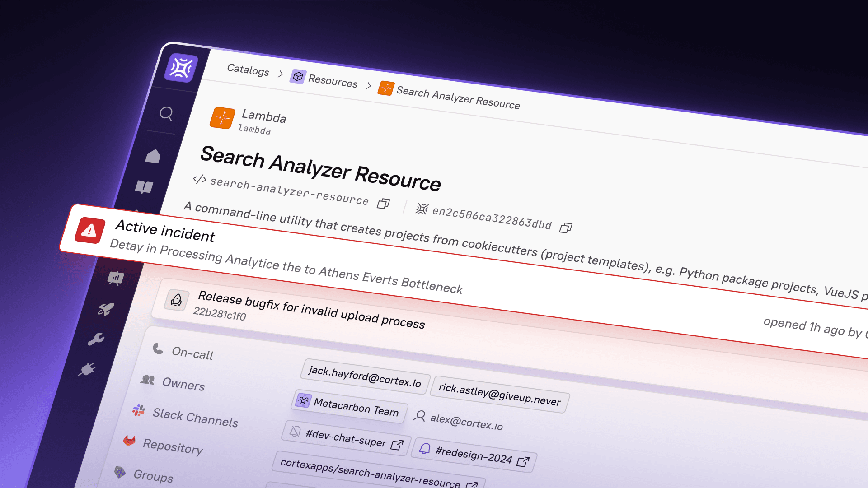Copy the entity ID en2c506ca322863dbd
The image size is (868, 488).
tap(566, 227)
